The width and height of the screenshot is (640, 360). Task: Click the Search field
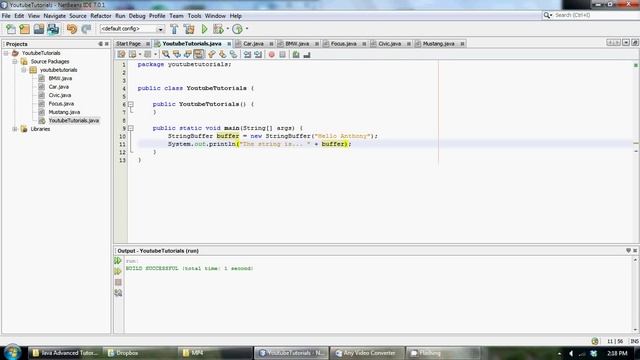594,15
